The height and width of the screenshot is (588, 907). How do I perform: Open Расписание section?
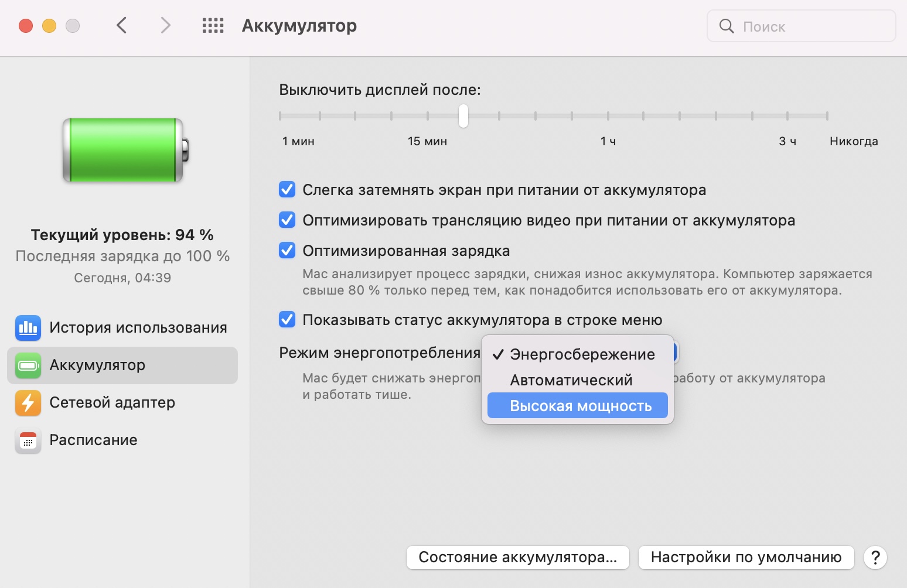click(122, 440)
